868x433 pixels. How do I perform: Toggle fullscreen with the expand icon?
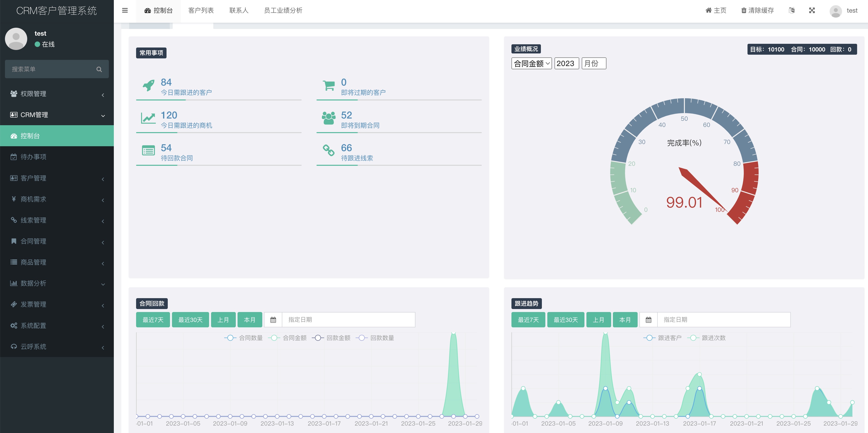[812, 10]
